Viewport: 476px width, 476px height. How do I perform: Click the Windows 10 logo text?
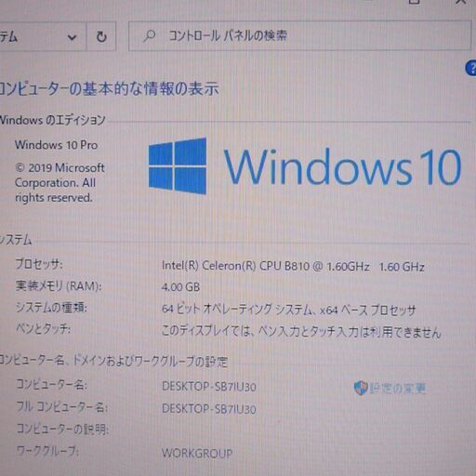click(x=342, y=166)
